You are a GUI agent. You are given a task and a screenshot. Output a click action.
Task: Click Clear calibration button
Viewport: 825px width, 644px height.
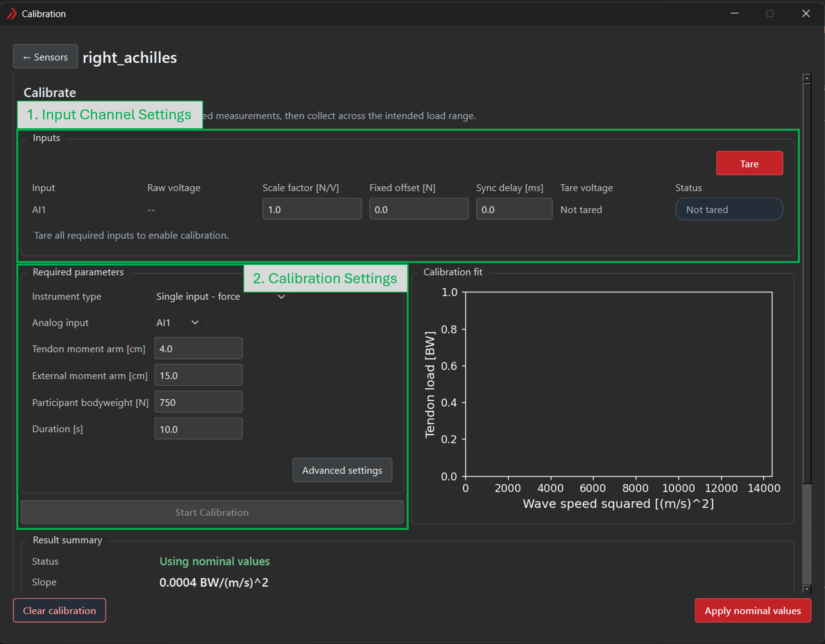pos(59,610)
